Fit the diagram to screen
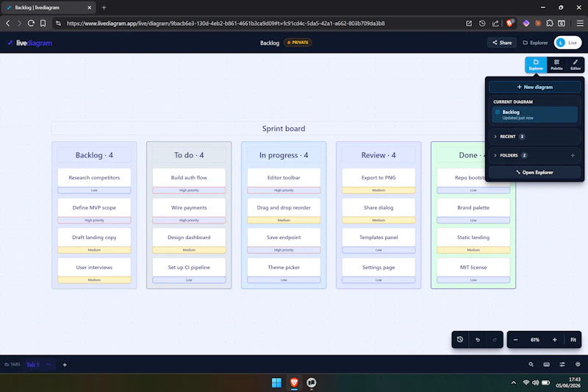 (573, 340)
